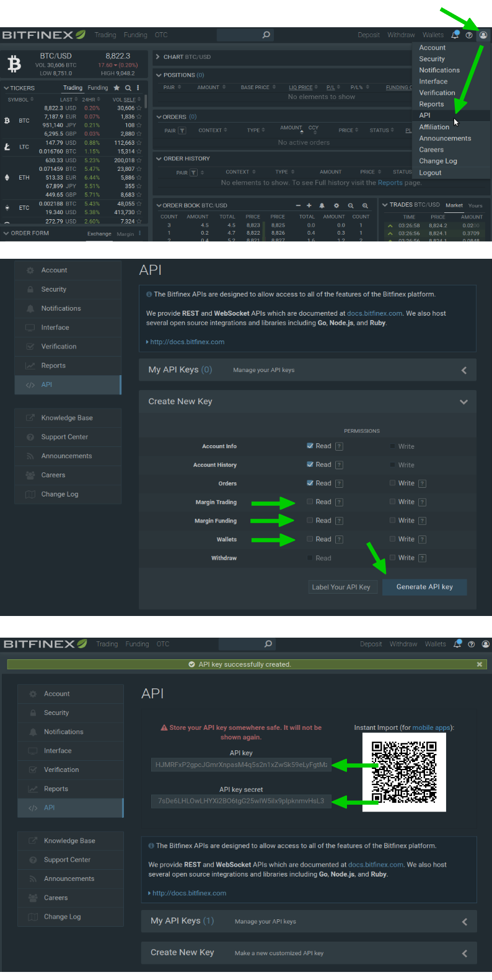Enable Margin Funding Read permission
This screenshot has height=980, width=492.
click(310, 520)
